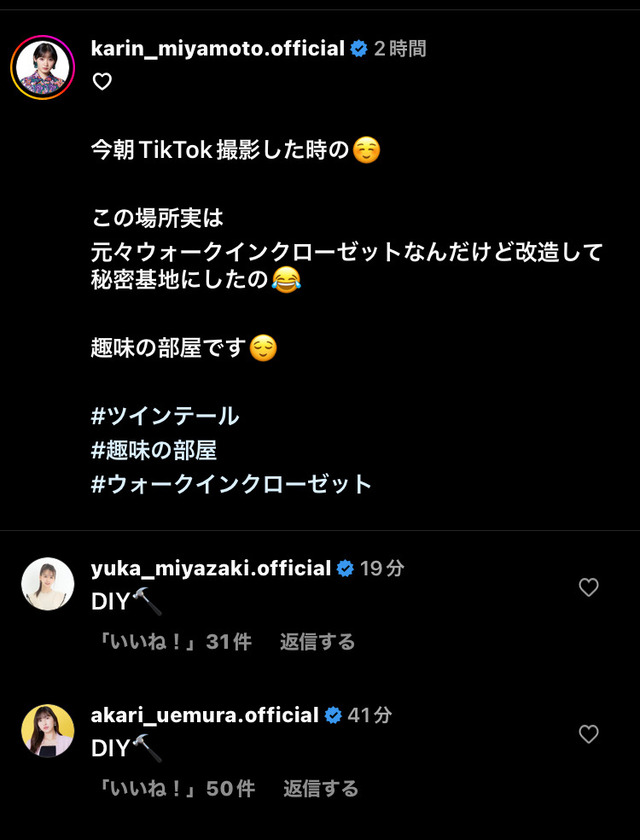Click the white heart emoji in caption
640x840 pixels.
pyautogui.click(x=102, y=82)
